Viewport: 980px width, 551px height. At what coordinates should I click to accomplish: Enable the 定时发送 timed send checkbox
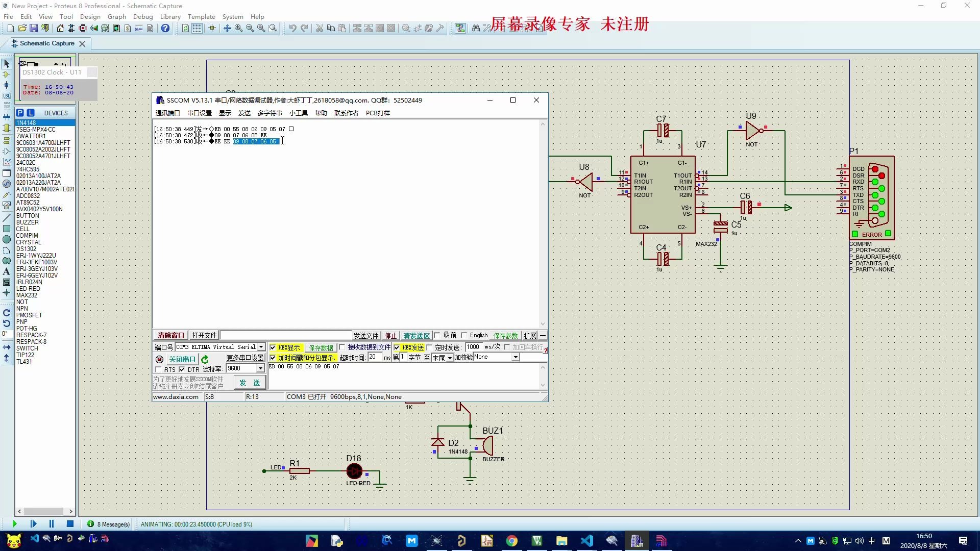click(x=429, y=347)
